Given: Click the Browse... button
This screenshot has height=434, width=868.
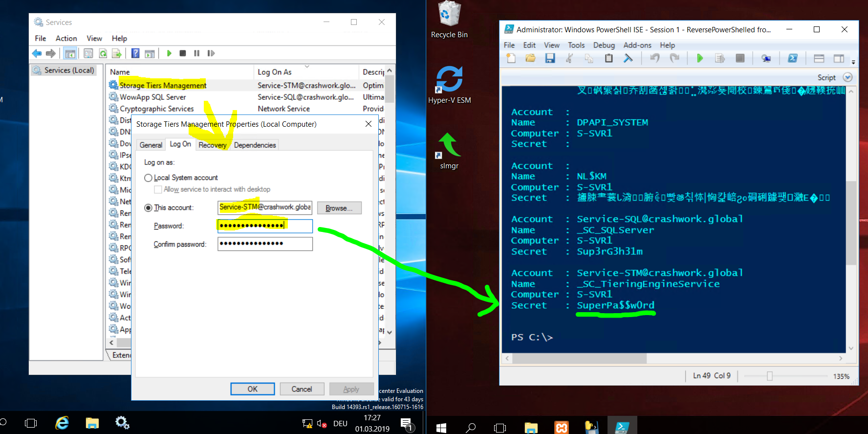Looking at the screenshot, I should pyautogui.click(x=339, y=208).
